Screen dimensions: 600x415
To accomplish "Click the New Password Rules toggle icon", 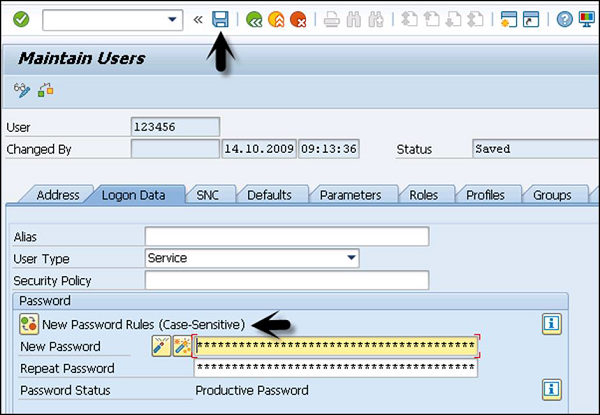I will click(29, 324).
